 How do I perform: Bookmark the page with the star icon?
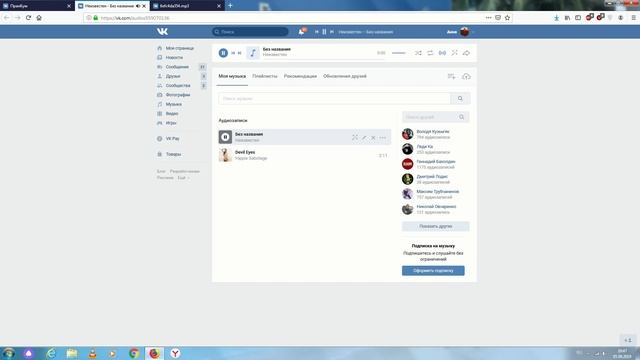[x=507, y=18]
